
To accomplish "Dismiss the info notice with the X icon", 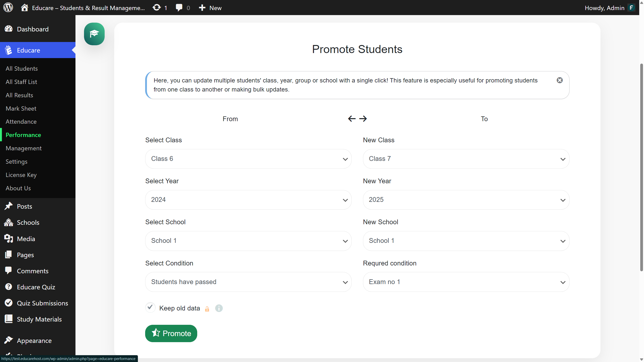I will [x=559, y=80].
